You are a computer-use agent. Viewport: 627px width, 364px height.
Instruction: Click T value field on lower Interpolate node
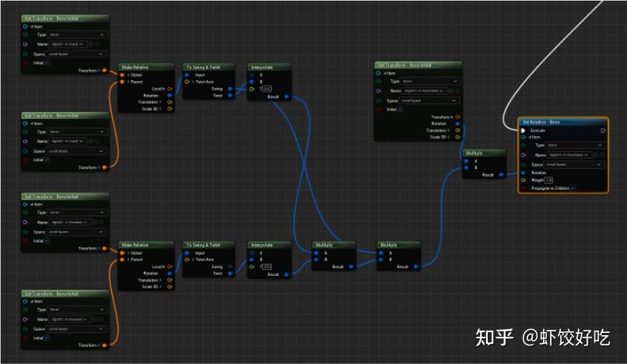[x=266, y=267]
